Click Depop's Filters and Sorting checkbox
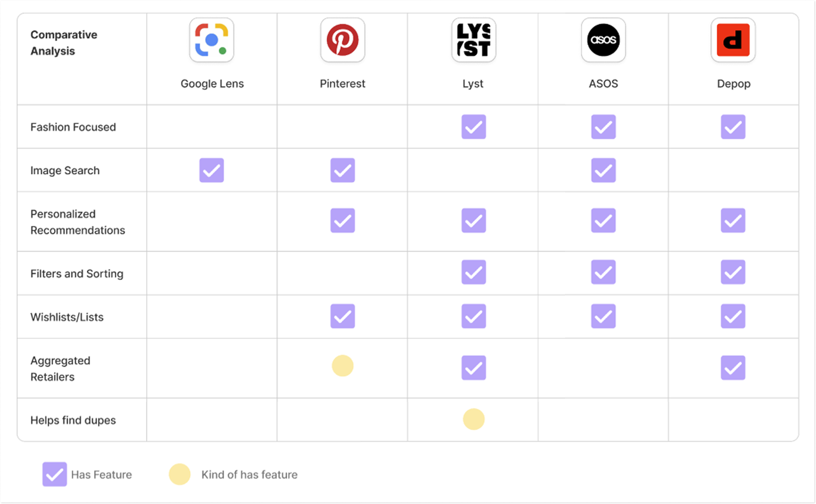 [733, 272]
